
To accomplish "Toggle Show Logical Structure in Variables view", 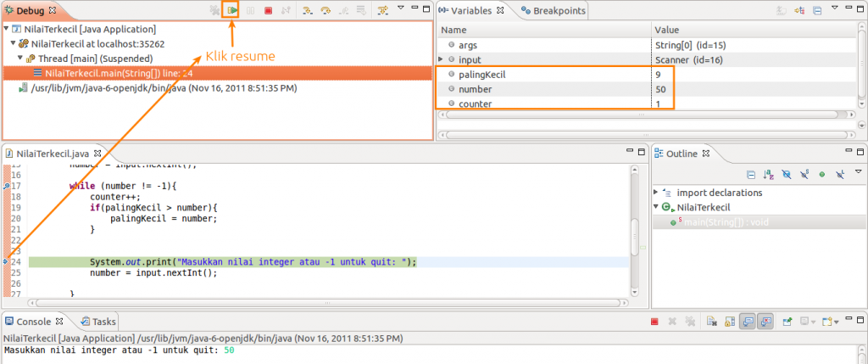I will click(798, 10).
